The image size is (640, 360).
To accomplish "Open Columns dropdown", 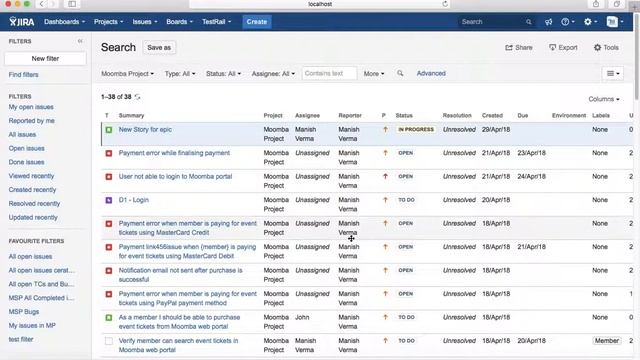I will click(604, 99).
